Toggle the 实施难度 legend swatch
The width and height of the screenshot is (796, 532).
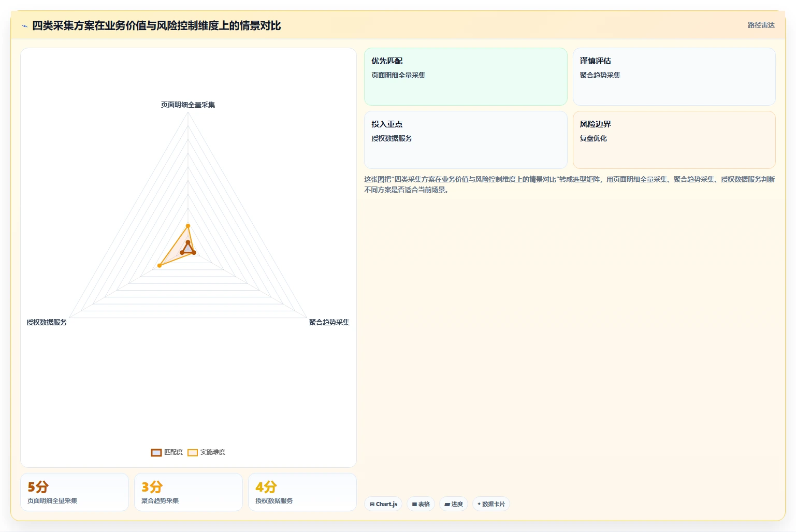pyautogui.click(x=193, y=453)
